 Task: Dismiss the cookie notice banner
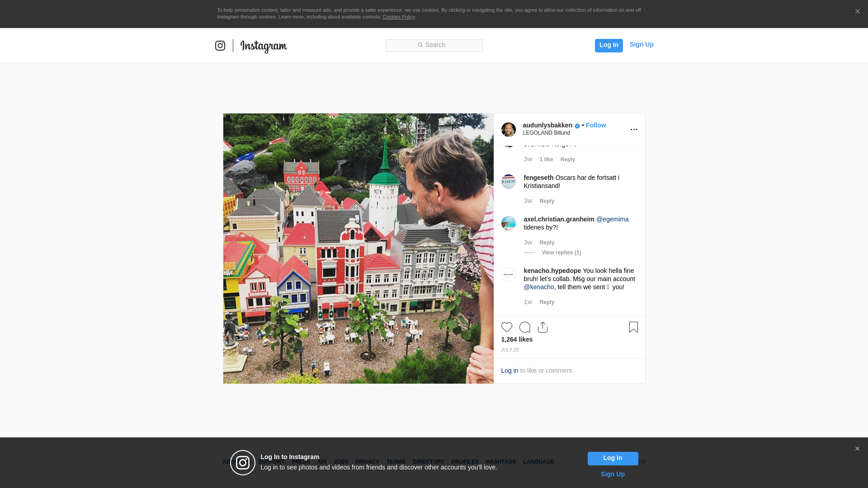[x=857, y=11]
